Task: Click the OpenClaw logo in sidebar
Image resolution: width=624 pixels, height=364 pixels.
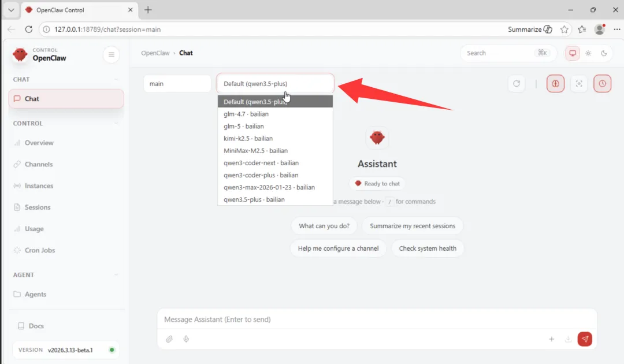Action: pos(20,54)
